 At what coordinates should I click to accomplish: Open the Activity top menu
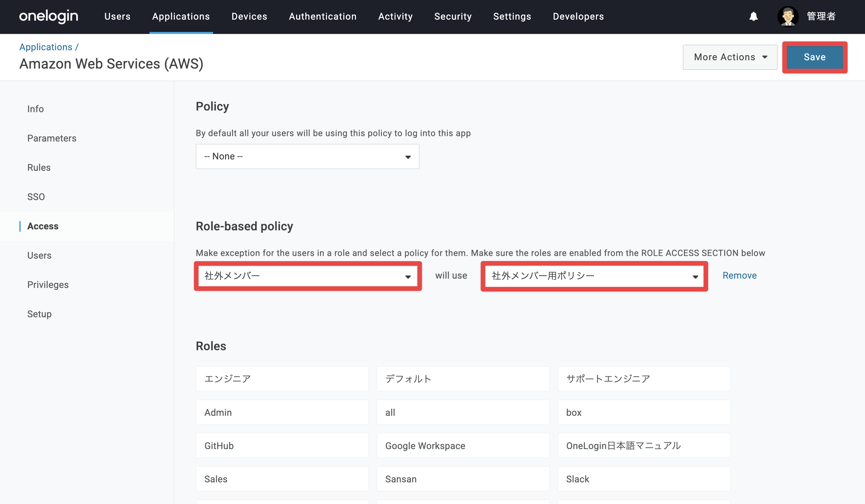pyautogui.click(x=396, y=16)
